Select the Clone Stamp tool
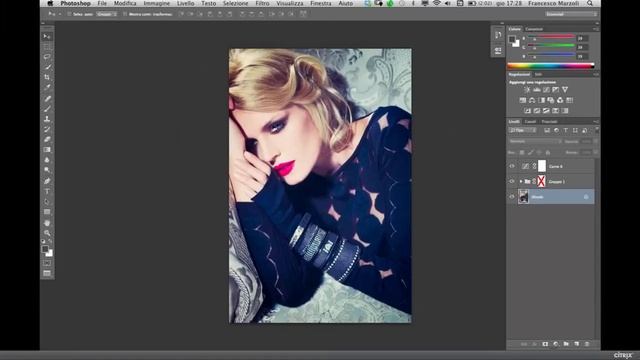640x360 pixels. coord(47,119)
